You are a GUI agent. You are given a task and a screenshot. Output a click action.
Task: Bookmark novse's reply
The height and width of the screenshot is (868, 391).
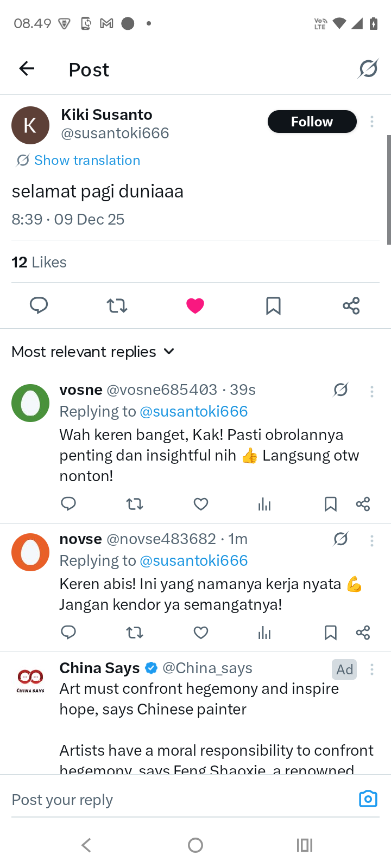330,633
